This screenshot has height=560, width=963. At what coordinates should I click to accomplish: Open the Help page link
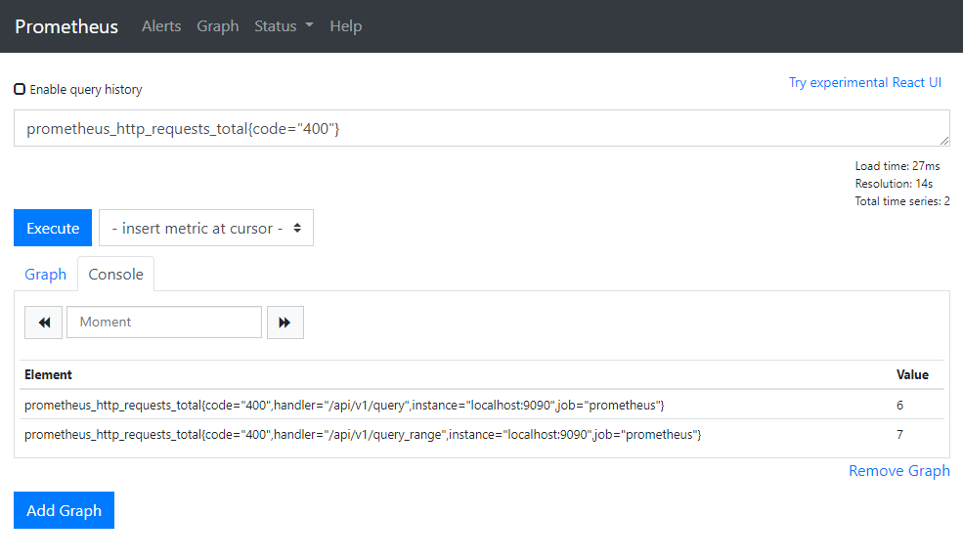[345, 26]
